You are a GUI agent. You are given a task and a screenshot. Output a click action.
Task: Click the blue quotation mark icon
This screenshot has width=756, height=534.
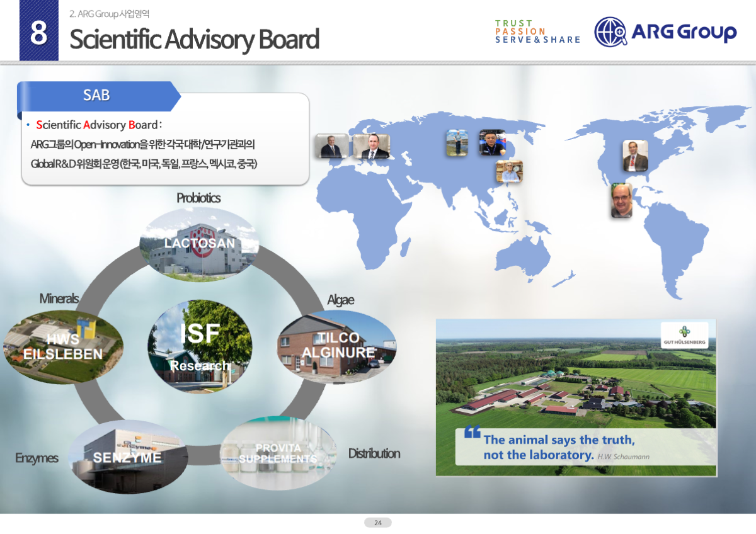pos(472,433)
